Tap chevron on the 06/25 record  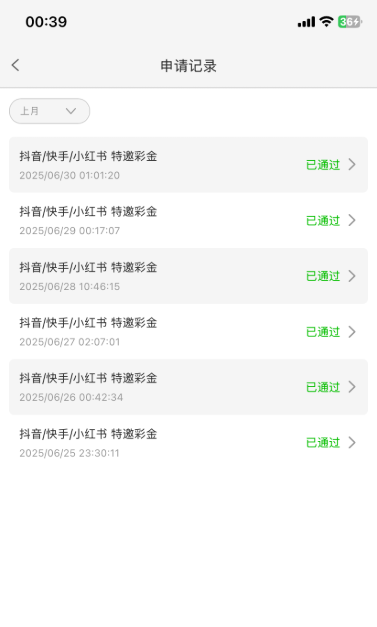pos(352,442)
